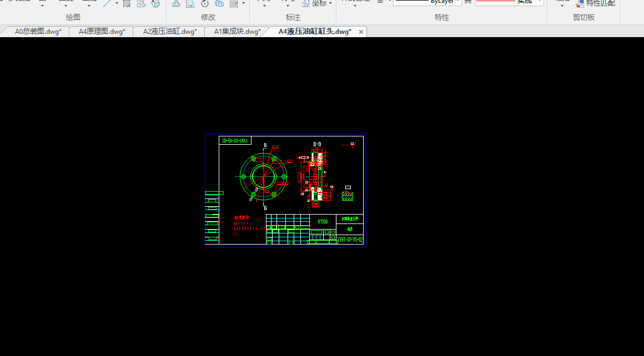
Task: Select the red 技术要求 heading text
Action: [x=242, y=217]
